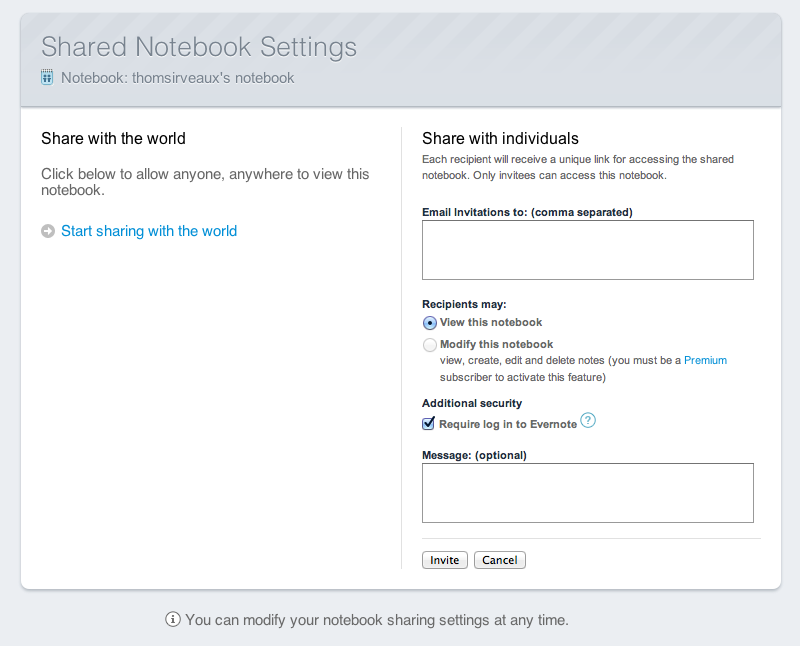Screen dimensions: 800x646
Task: Click the Share with the world heading
Action: pos(113,138)
